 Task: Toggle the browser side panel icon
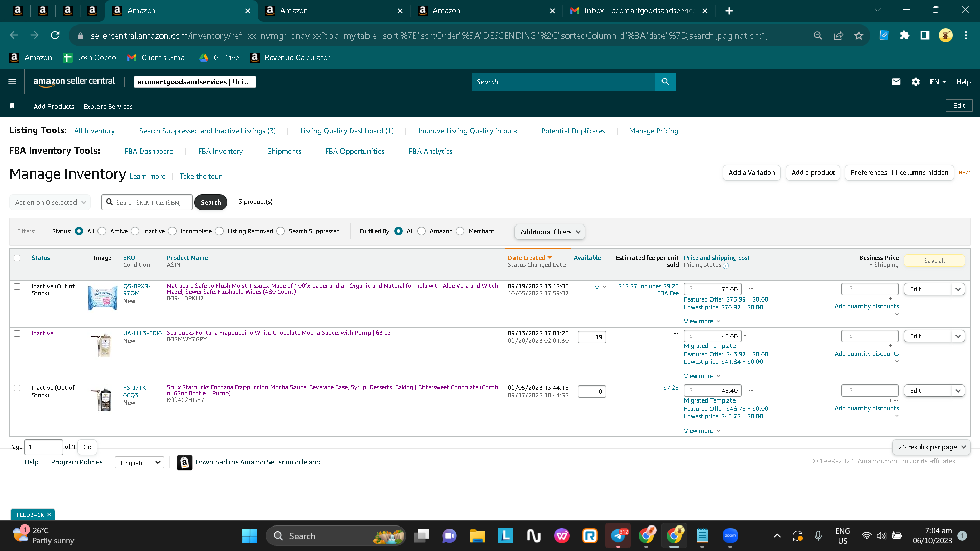click(x=925, y=35)
